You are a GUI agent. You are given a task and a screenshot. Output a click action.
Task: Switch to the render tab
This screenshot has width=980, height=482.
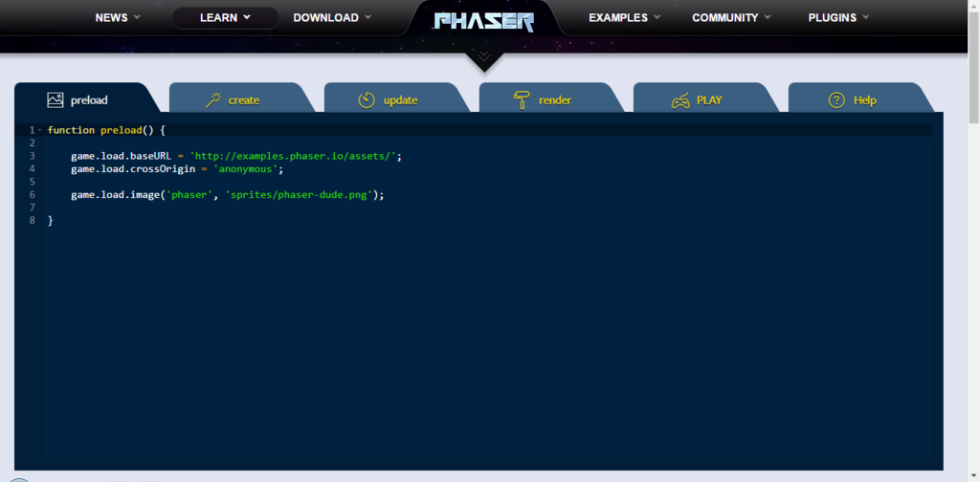point(552,98)
